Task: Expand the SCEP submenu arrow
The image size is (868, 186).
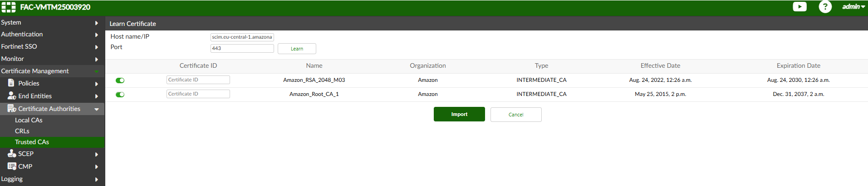Action: click(x=97, y=154)
